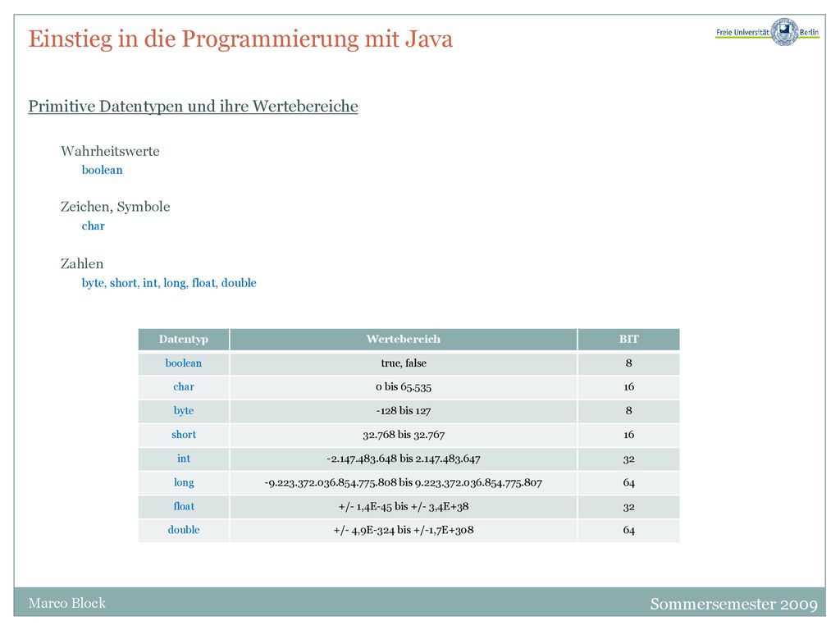Click the 'int' table cell
The image size is (840, 630).
tap(184, 459)
